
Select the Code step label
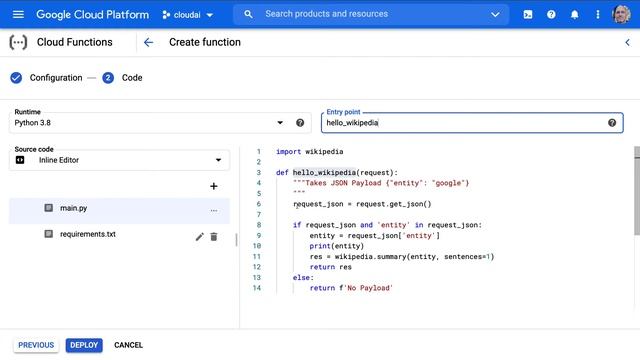(132, 78)
